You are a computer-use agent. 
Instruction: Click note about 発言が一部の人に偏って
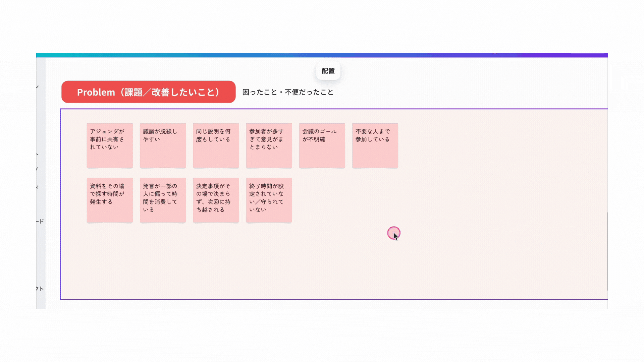coord(163,200)
